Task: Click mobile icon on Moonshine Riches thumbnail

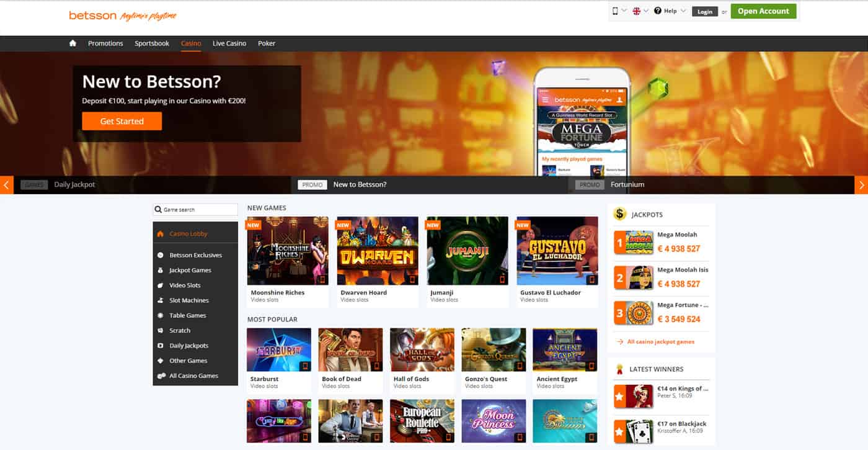Action: coord(322,279)
